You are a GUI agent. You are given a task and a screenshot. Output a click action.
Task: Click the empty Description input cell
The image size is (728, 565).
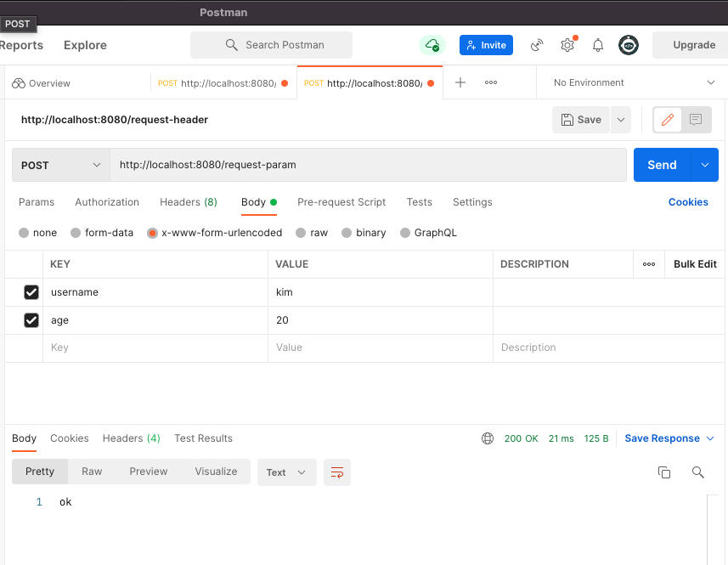(609, 347)
